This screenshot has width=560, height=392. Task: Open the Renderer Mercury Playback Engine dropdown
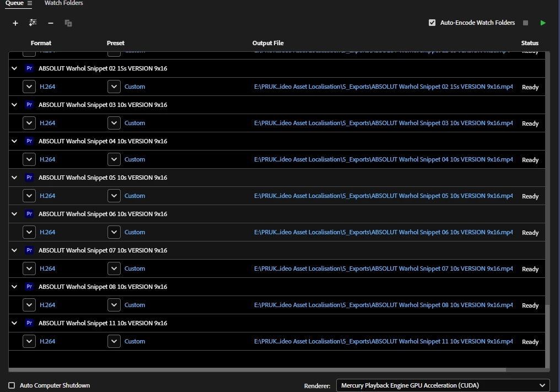tap(443, 385)
